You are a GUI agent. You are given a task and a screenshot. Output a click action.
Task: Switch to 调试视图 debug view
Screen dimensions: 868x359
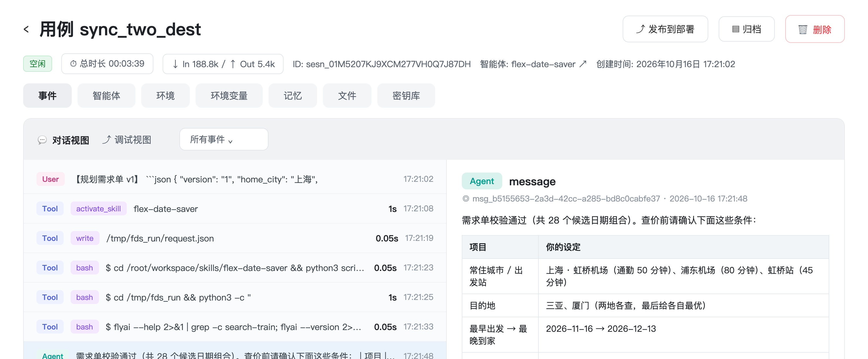tap(127, 140)
